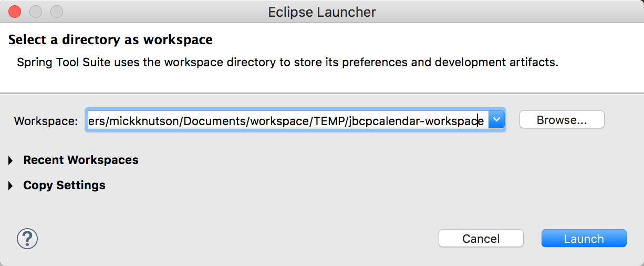The width and height of the screenshot is (644, 266).
Task: Click the 'Workspace:' field label
Action: click(46, 121)
